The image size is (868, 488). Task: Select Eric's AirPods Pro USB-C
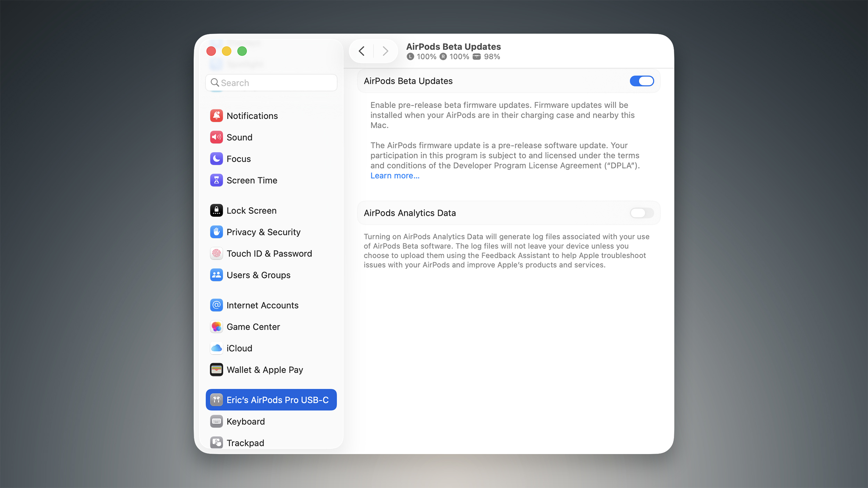coord(271,400)
